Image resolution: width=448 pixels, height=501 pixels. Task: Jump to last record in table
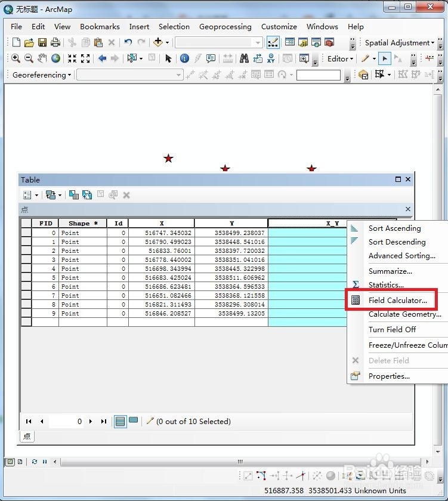pyautogui.click(x=104, y=422)
